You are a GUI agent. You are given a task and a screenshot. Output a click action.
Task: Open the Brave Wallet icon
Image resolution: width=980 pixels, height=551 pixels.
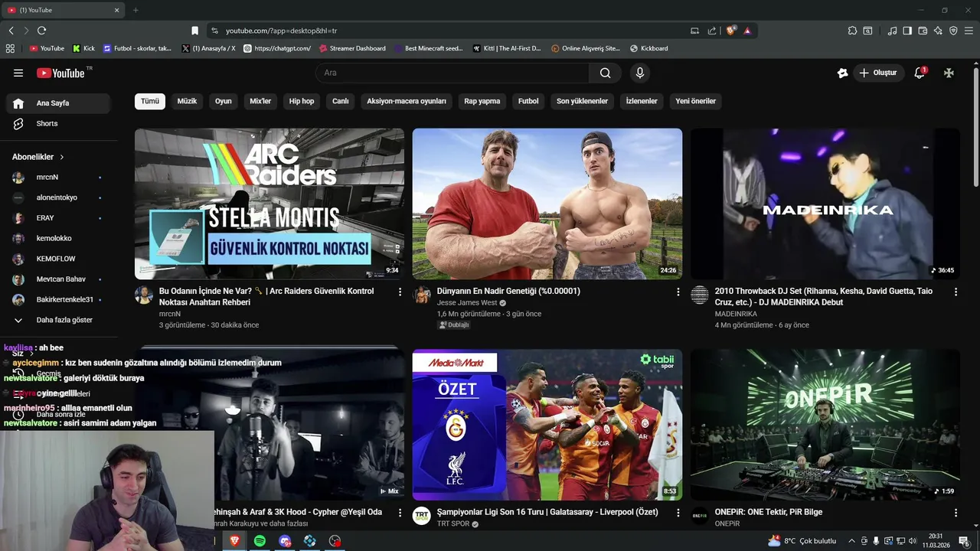tap(923, 31)
